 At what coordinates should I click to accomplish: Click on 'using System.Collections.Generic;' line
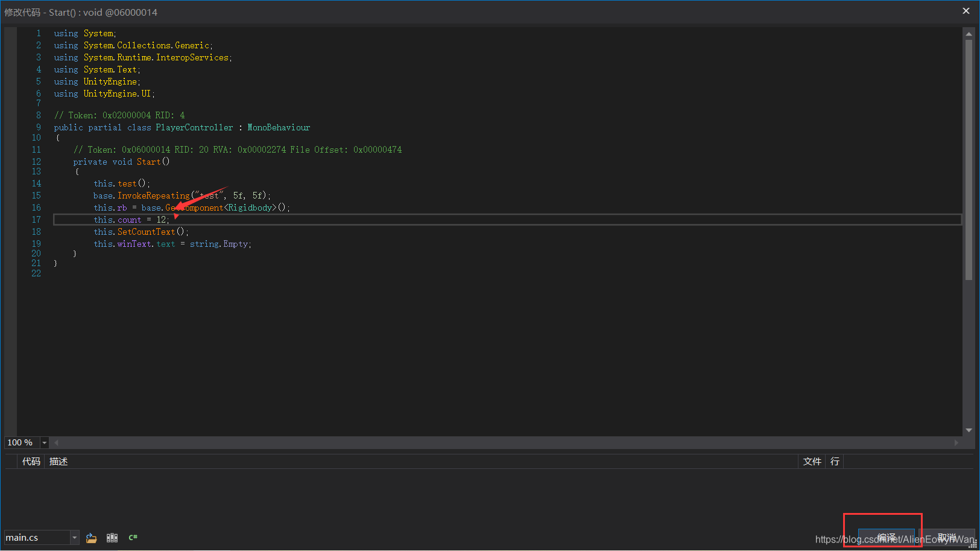133,45
